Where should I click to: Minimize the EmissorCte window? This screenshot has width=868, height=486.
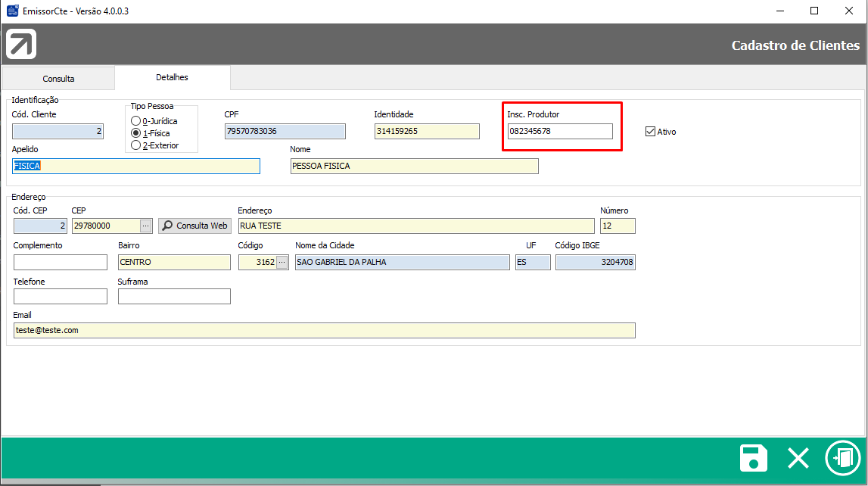point(780,11)
